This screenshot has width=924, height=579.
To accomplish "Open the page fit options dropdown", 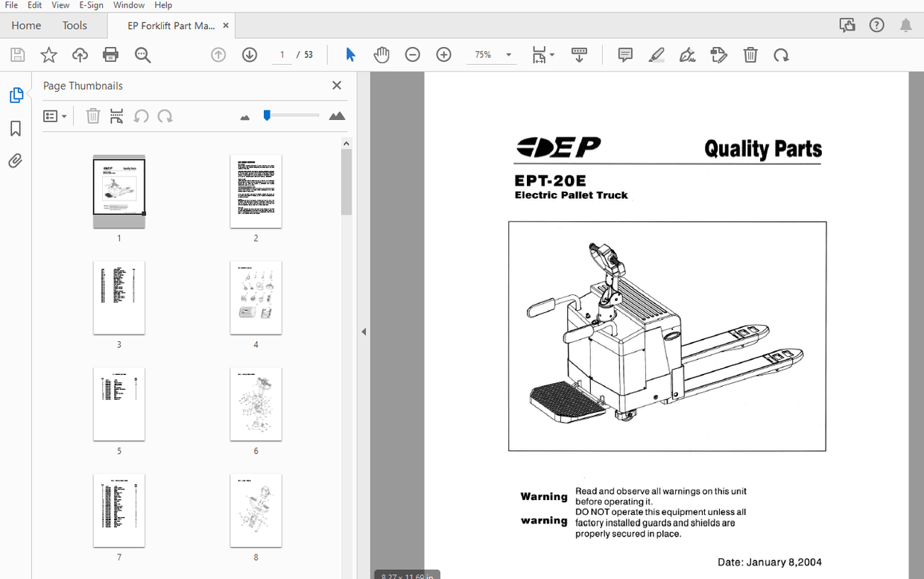I will coord(543,54).
